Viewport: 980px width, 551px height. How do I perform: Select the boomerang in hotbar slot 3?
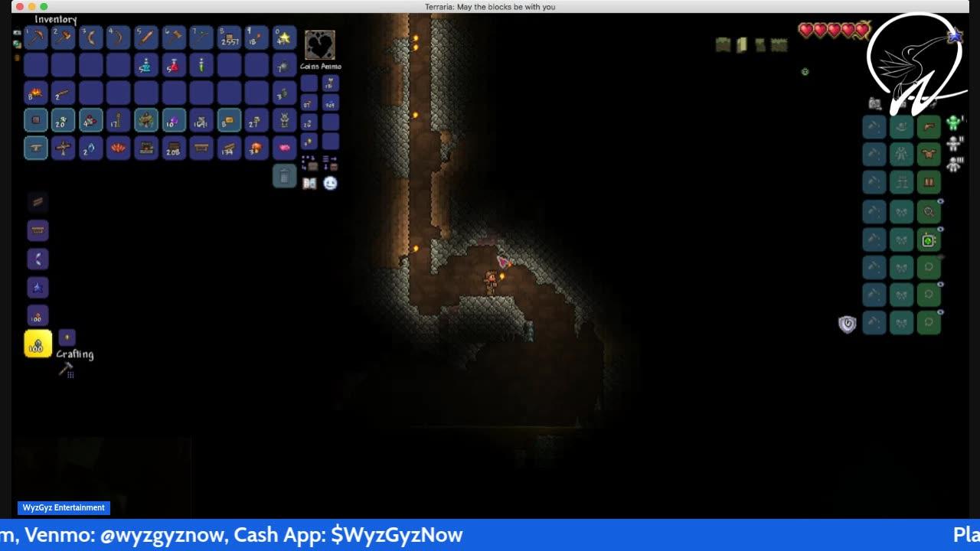tap(91, 37)
